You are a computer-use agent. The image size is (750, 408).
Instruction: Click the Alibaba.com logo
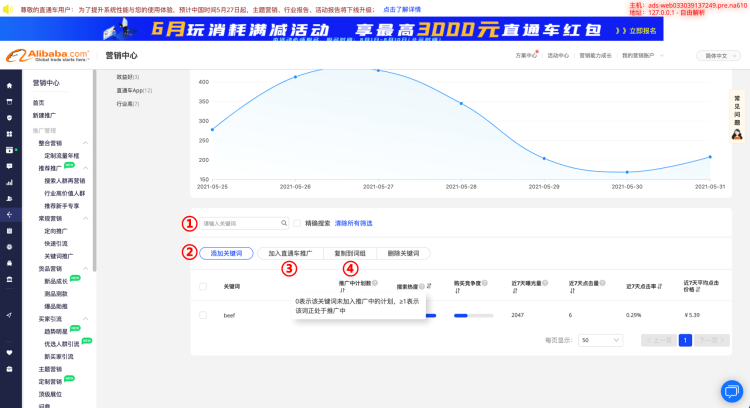[x=49, y=56]
